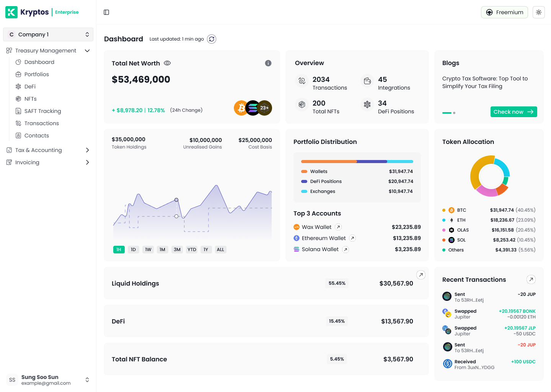Viewport: 551px width, 392px height.
Task: Open Total Net Worth info icon
Action: [x=268, y=63]
